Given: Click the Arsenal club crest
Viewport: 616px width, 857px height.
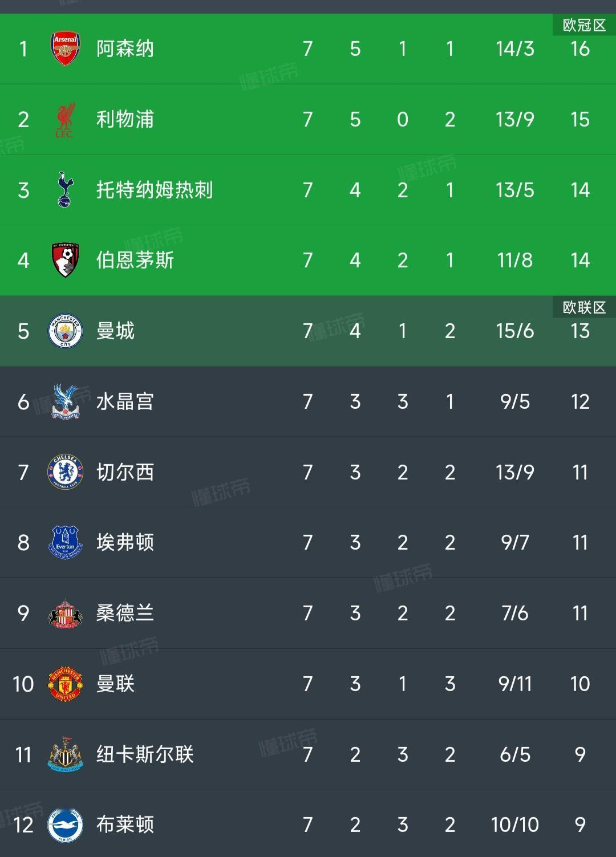Looking at the screenshot, I should coord(65,49).
